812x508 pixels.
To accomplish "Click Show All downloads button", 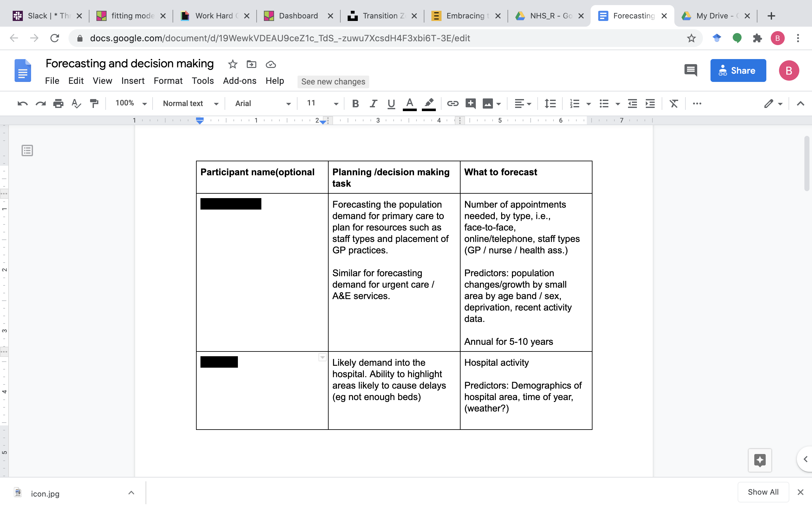I will pyautogui.click(x=763, y=492).
